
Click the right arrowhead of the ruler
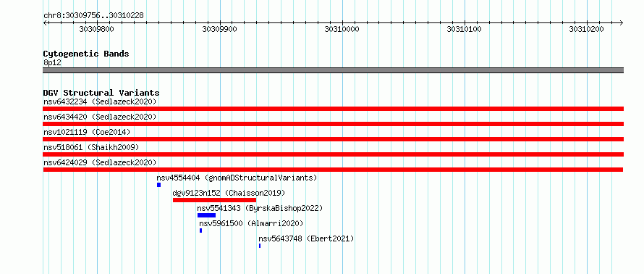tap(621, 22)
